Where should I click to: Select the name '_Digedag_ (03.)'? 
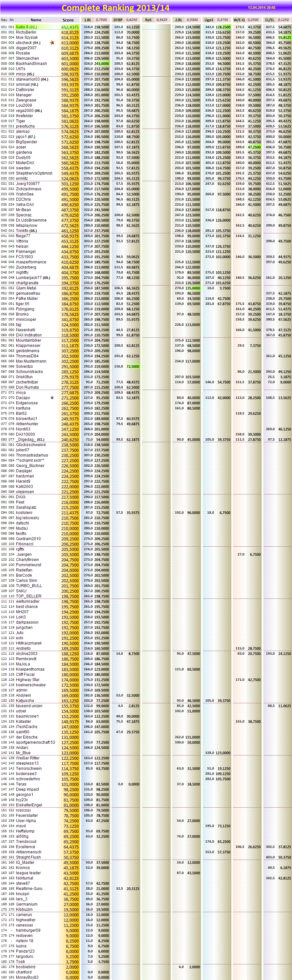(30, 439)
